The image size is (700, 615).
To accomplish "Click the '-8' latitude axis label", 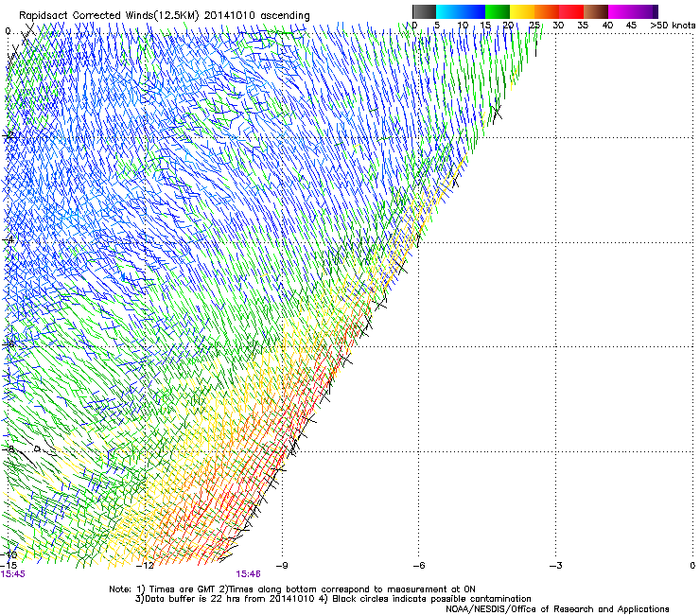I will pyautogui.click(x=8, y=449).
